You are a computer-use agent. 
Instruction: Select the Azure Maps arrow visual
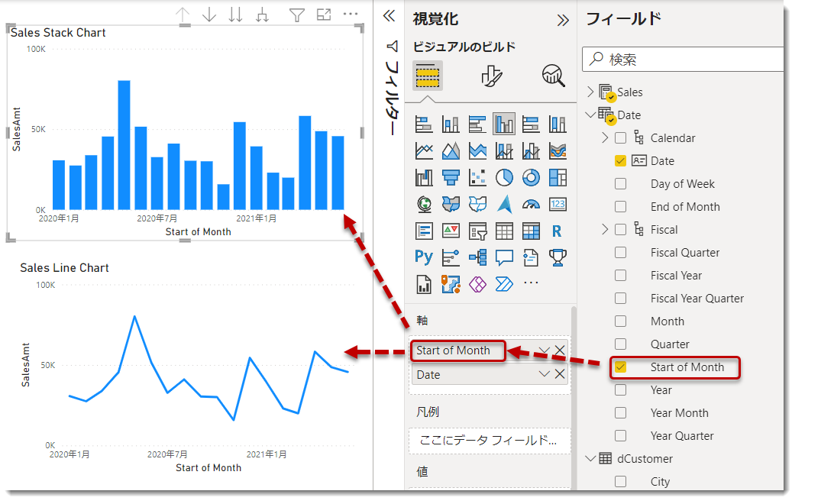click(504, 204)
